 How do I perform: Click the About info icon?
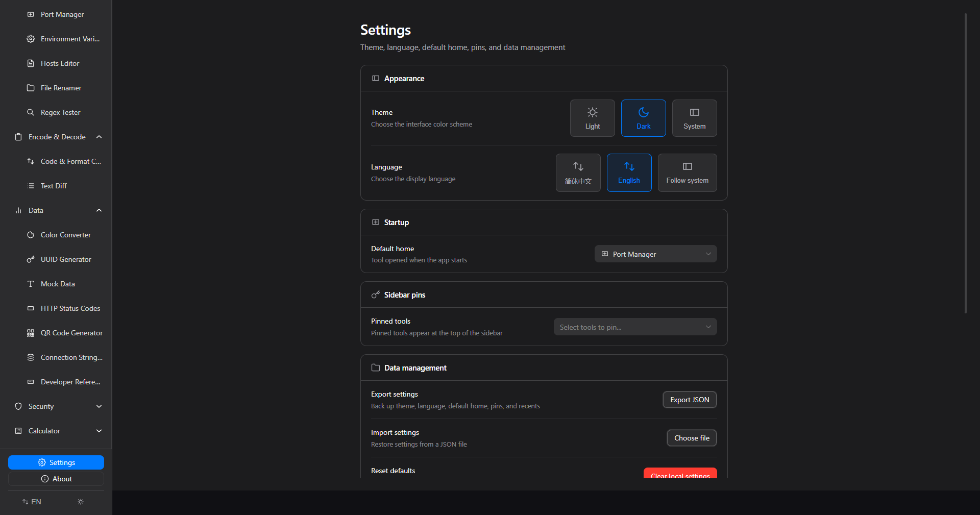45,479
